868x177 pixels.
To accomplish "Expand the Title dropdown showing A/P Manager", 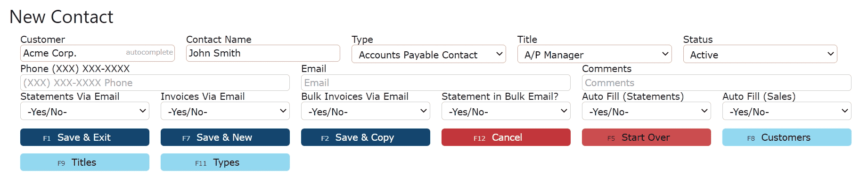I will pyautogui.click(x=594, y=54).
